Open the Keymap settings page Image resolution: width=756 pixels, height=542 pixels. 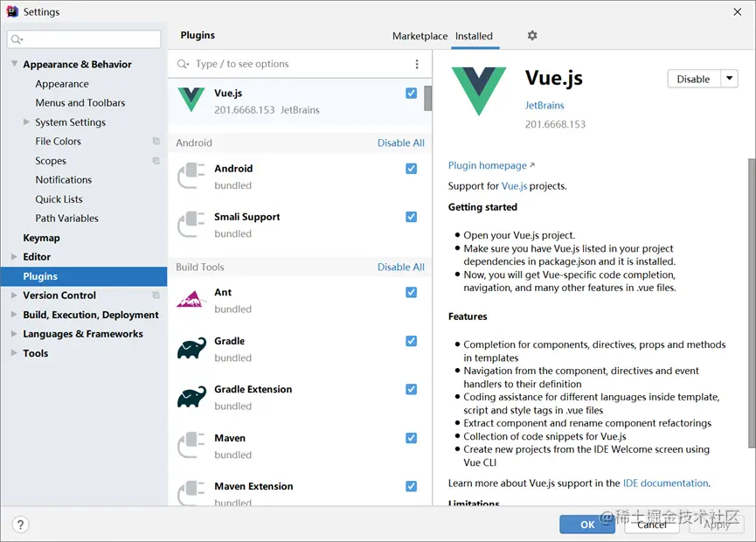pyautogui.click(x=41, y=238)
